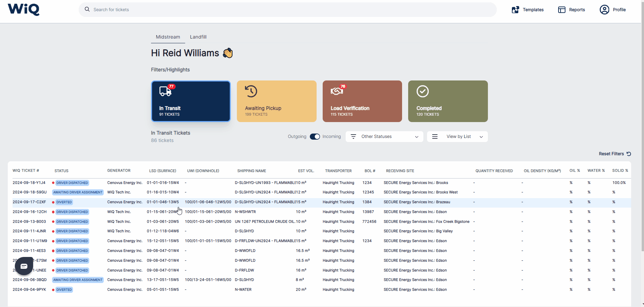Sort by WIQ TICKET # column header
This screenshot has width=644, height=307.
[26, 171]
